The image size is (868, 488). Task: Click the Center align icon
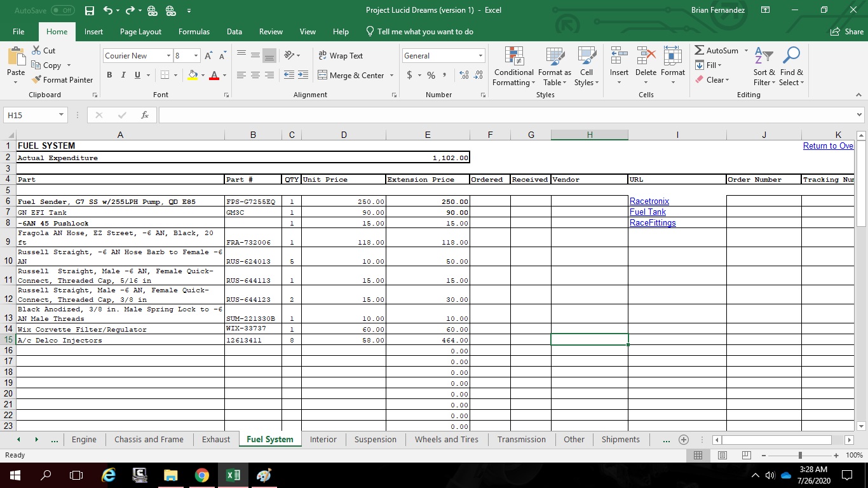click(255, 75)
